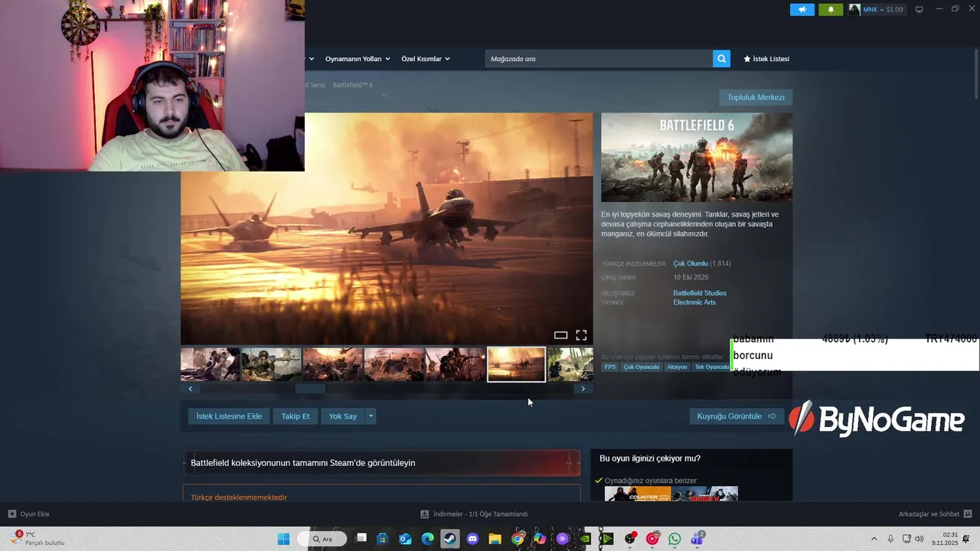Open weather widget showing 7°C
This screenshot has width=980, height=551.
(38, 539)
